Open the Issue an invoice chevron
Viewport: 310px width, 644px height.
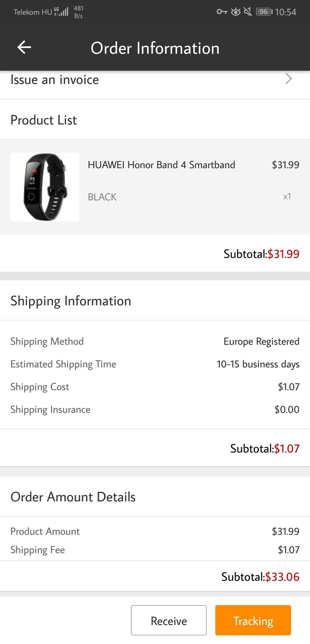click(288, 79)
